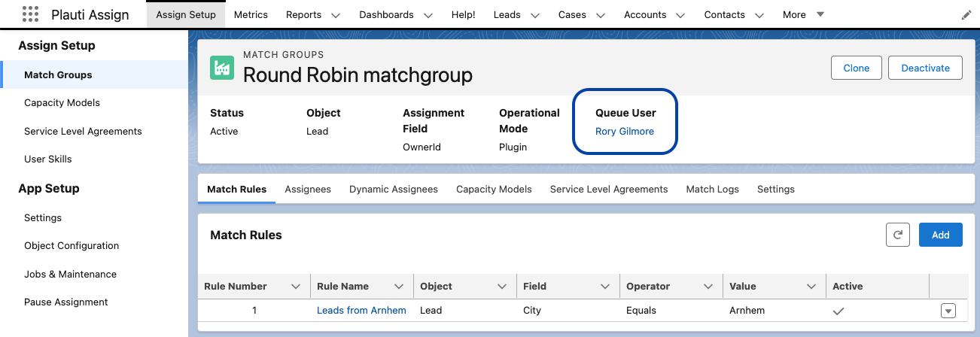
Task: Click the Deactivate button
Action: [925, 68]
